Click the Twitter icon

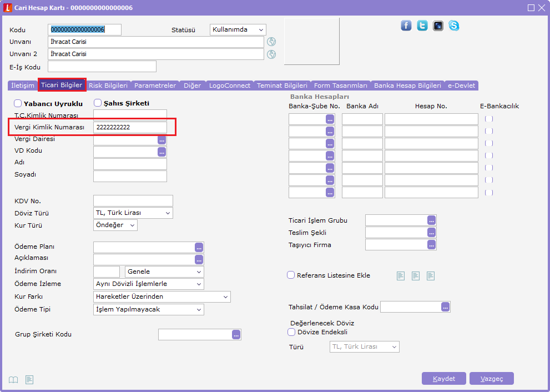[422, 26]
